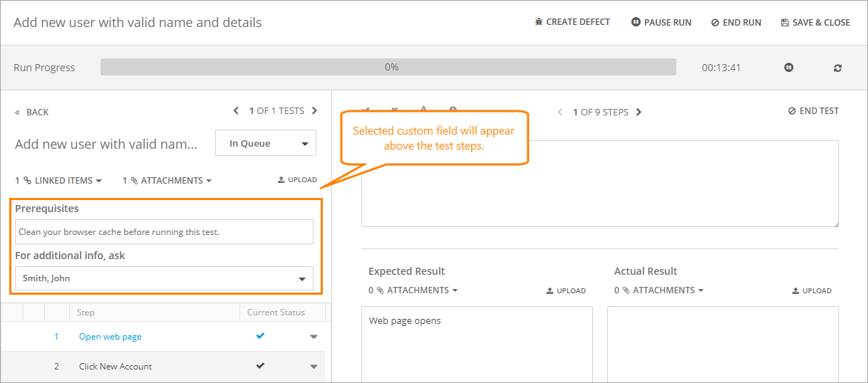
Task: Pause the run timer icon
Action: (789, 68)
